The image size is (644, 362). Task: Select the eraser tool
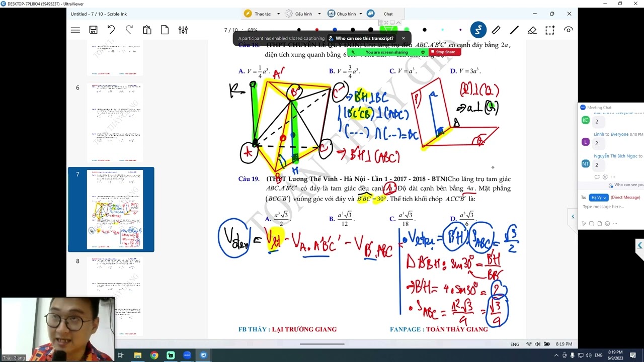click(532, 30)
